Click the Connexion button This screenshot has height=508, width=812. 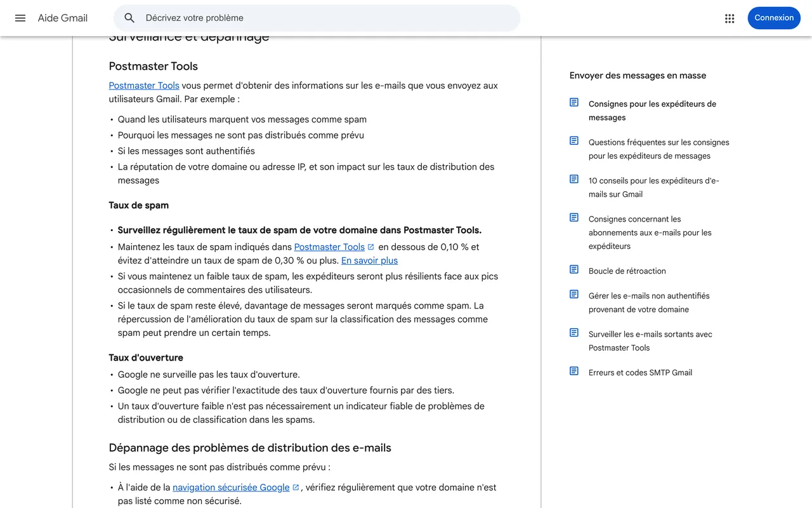pos(774,18)
